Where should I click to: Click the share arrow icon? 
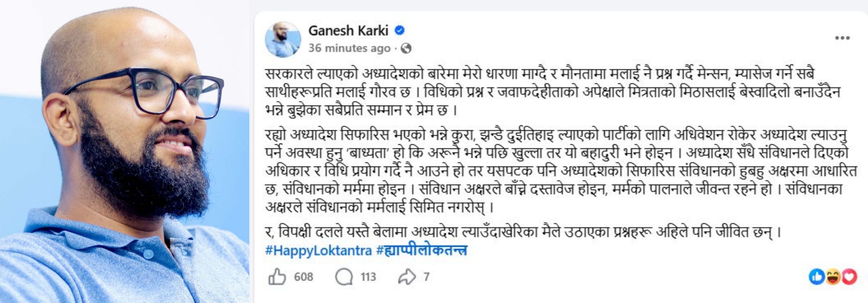pos(407,277)
